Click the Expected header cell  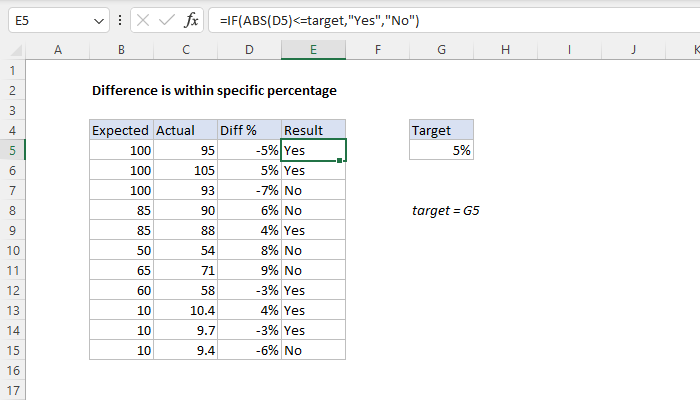(x=121, y=130)
